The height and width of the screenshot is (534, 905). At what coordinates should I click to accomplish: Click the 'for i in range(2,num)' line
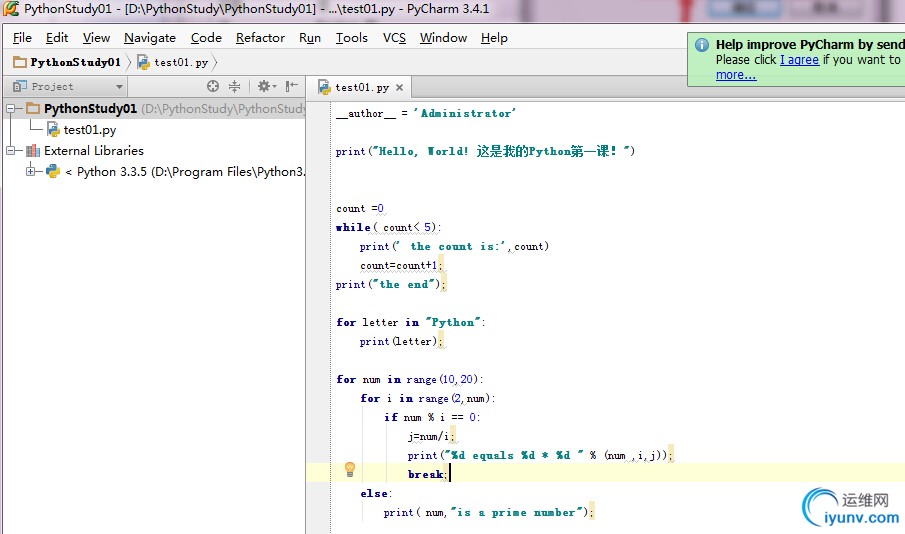coord(428,398)
